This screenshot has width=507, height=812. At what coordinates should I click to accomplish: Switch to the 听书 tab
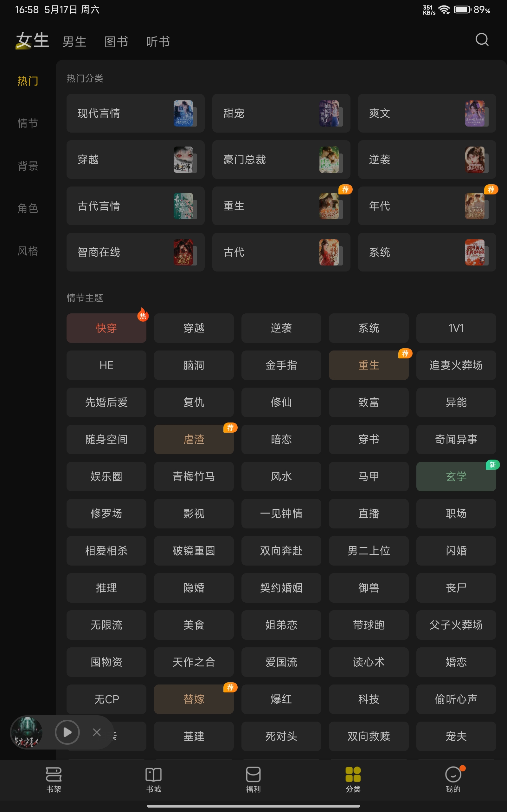tap(158, 42)
